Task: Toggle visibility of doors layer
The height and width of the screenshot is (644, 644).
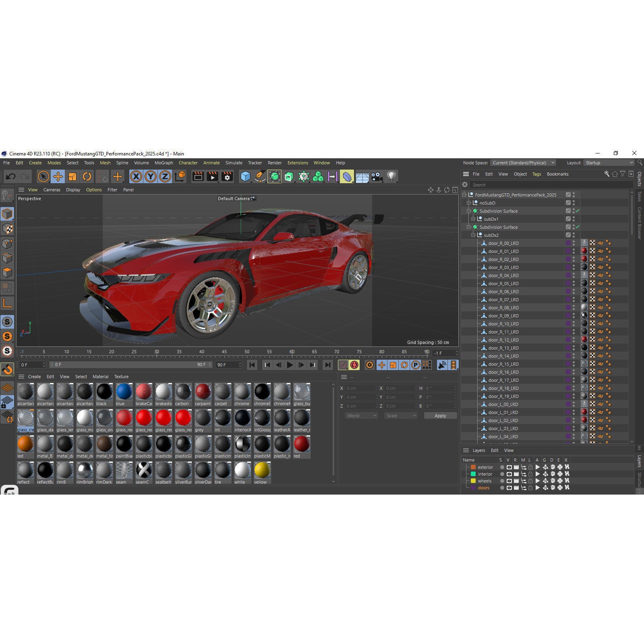Action: (509, 488)
